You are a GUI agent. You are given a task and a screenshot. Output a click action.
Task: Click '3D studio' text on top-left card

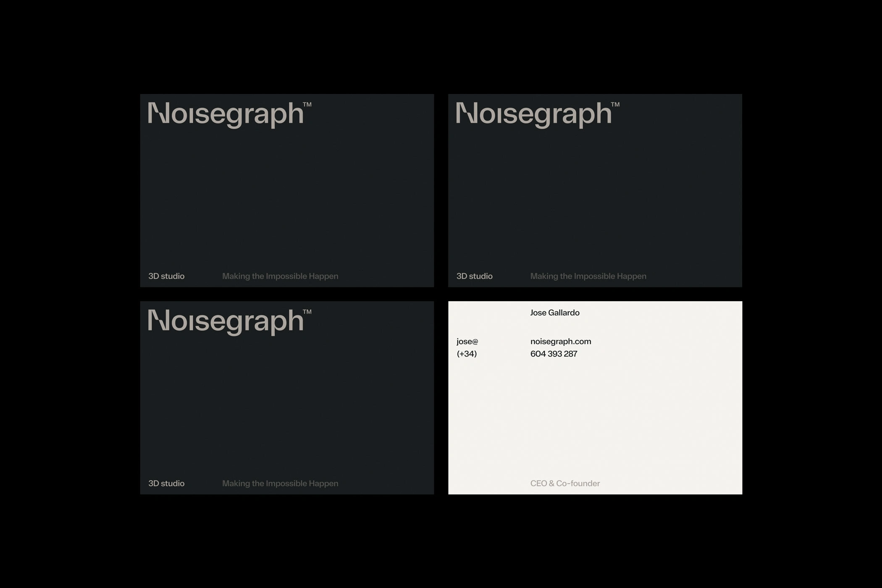[x=166, y=276]
